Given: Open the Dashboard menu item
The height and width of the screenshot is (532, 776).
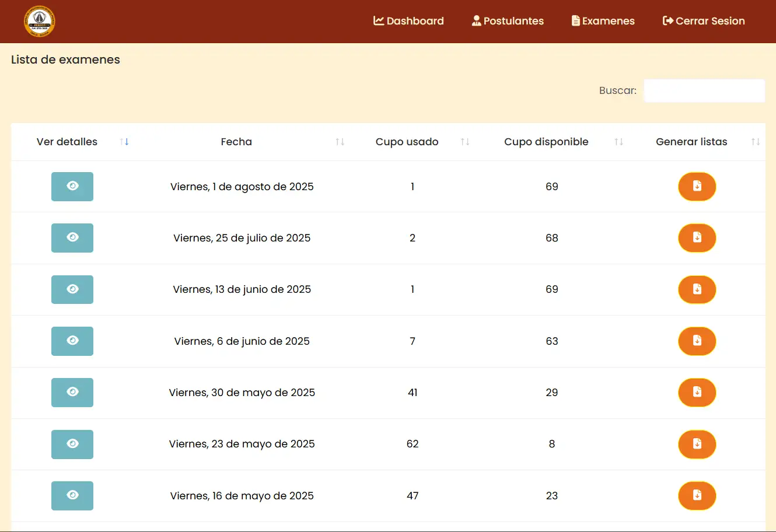Looking at the screenshot, I should click(x=408, y=21).
